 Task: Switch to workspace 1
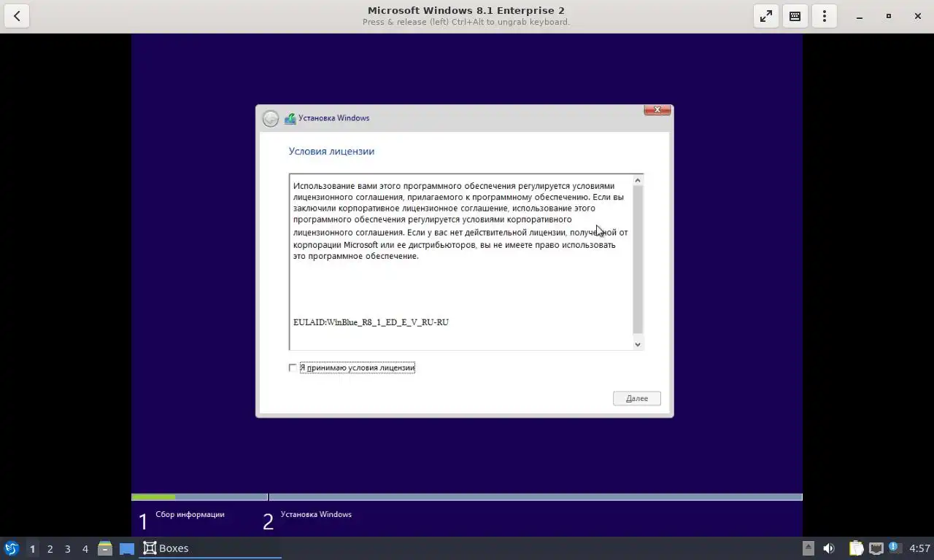(x=32, y=548)
